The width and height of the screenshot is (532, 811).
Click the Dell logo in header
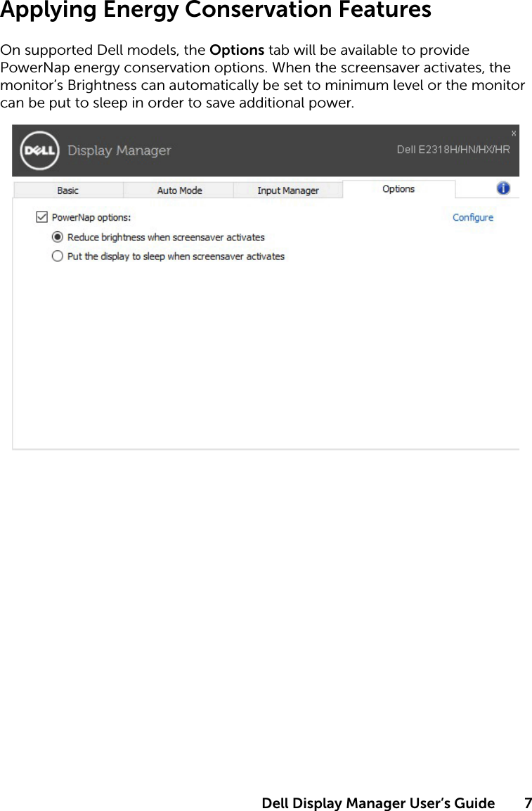[x=40, y=150]
